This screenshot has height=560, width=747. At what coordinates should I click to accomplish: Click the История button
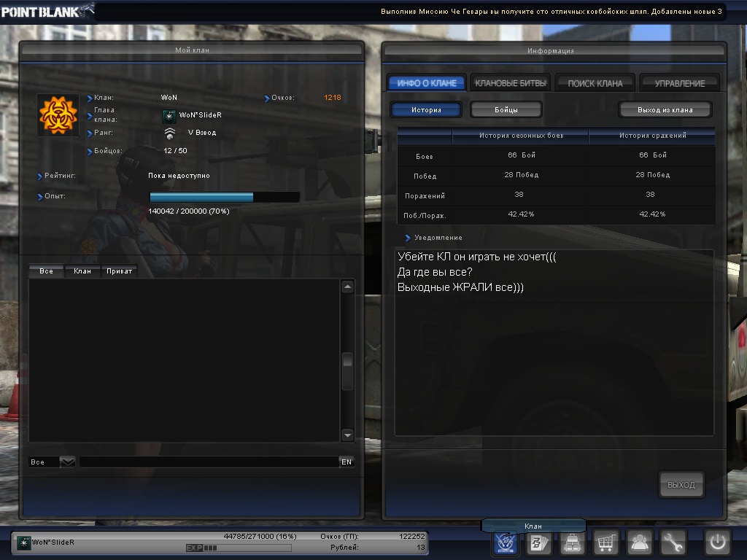click(426, 109)
